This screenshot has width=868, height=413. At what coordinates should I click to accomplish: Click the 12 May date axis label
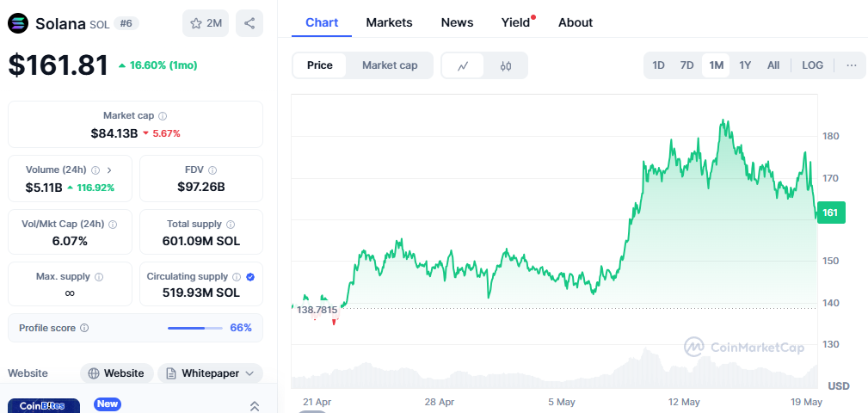tap(684, 402)
